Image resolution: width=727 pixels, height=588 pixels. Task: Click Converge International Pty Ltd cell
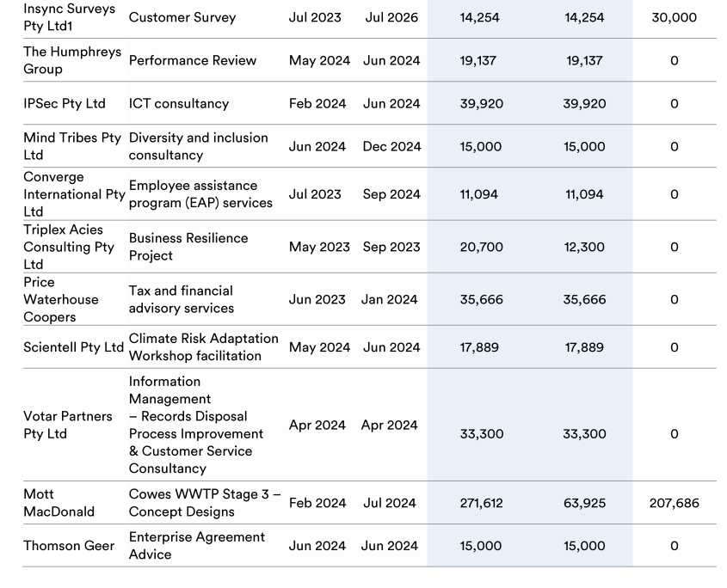coord(73,194)
